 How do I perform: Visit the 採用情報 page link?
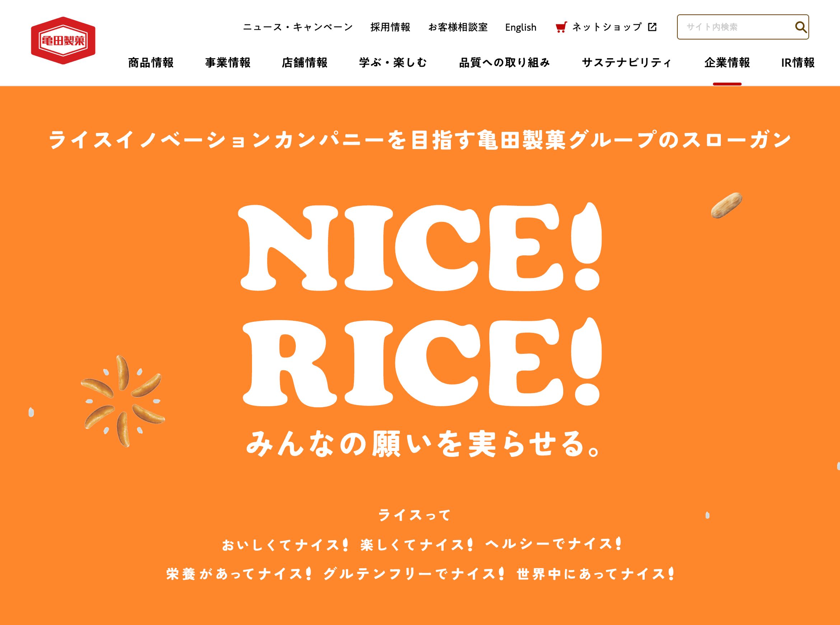pos(391,27)
